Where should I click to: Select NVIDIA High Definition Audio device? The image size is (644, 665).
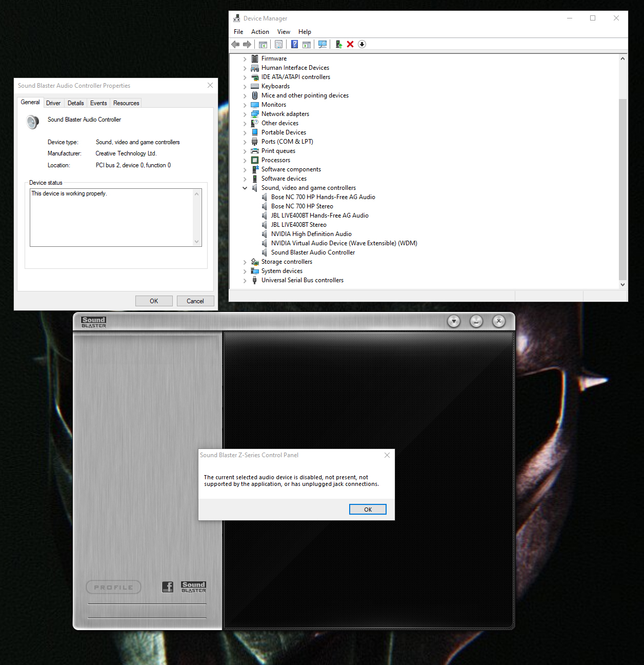pos(311,234)
